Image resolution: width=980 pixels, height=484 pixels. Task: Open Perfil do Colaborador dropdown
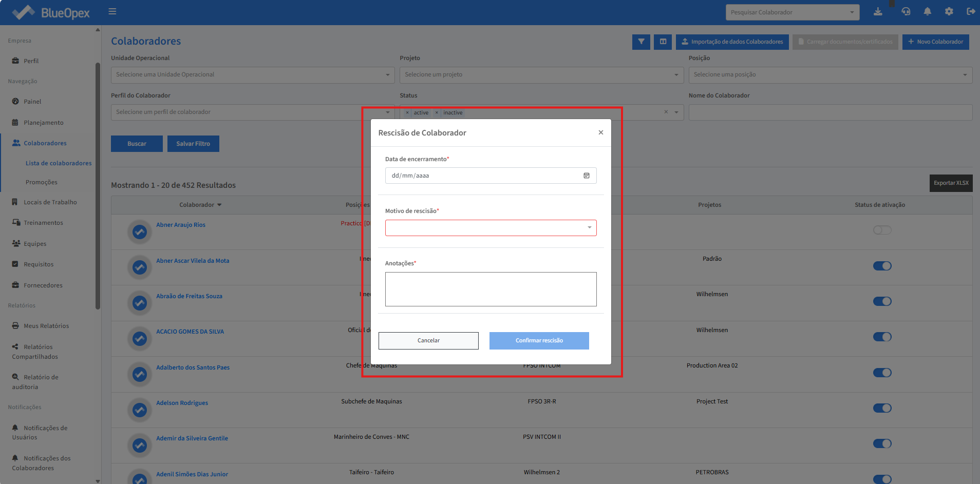253,112
